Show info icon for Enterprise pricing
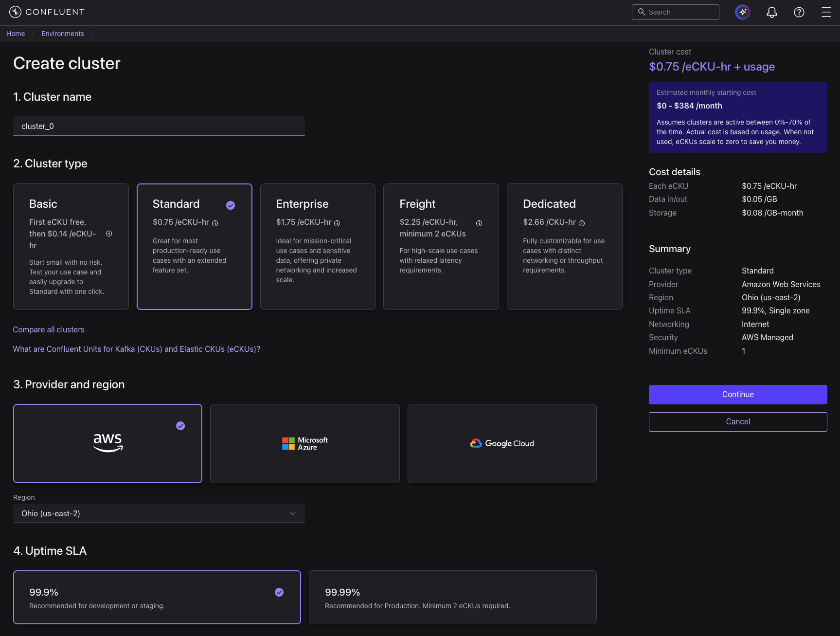Viewport: 840px width, 636px height. point(337,223)
